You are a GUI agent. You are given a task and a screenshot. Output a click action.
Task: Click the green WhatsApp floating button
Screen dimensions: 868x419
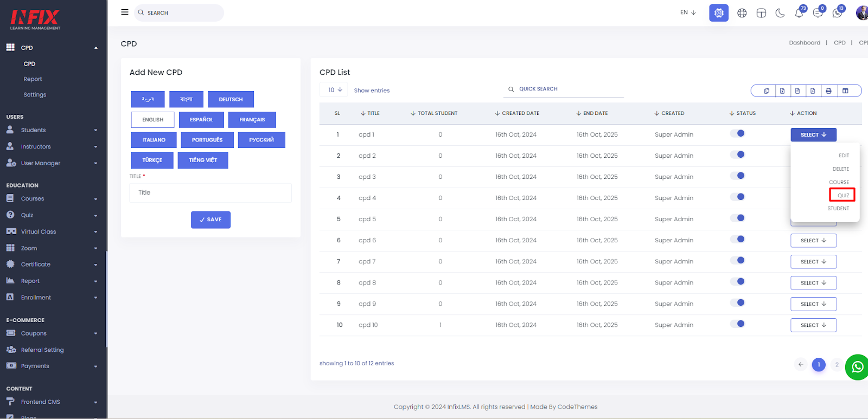(x=857, y=367)
